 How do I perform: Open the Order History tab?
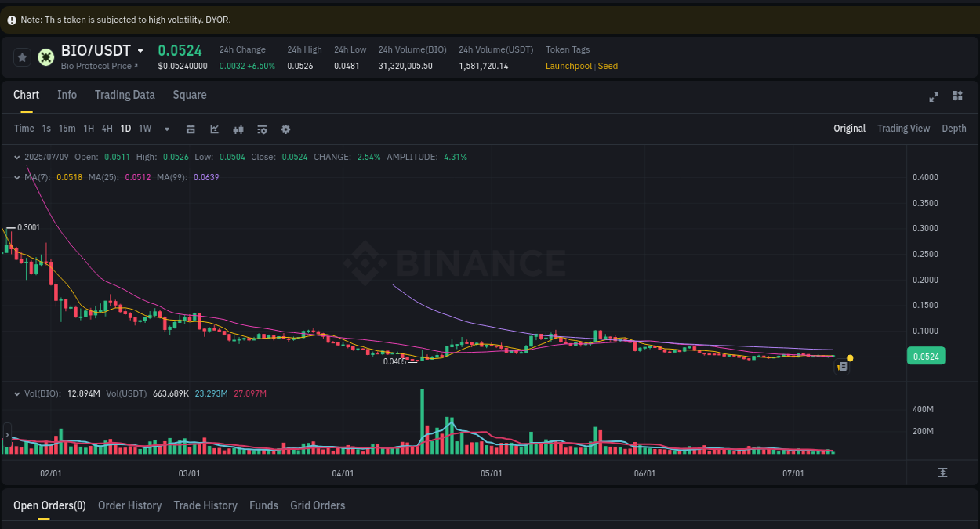click(129, 505)
